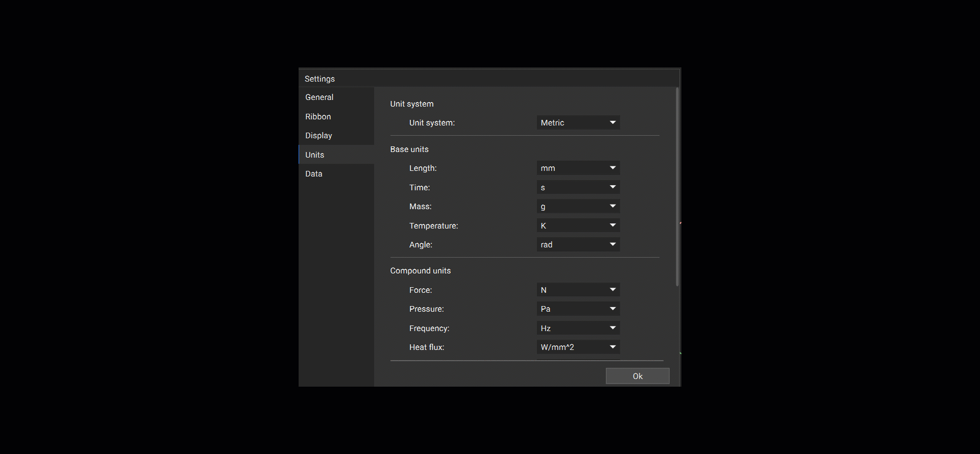Click the Heat flux: label
The height and width of the screenshot is (454, 980).
tap(427, 347)
